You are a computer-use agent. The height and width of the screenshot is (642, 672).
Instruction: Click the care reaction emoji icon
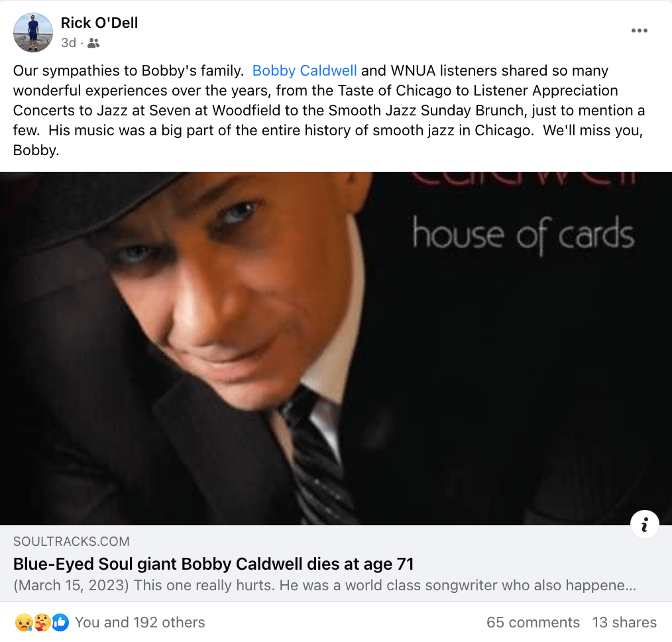click(x=42, y=622)
